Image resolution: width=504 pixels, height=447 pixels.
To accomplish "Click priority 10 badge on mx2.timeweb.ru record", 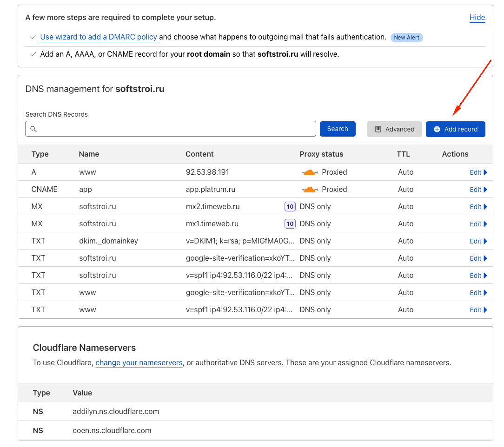I will tap(290, 207).
